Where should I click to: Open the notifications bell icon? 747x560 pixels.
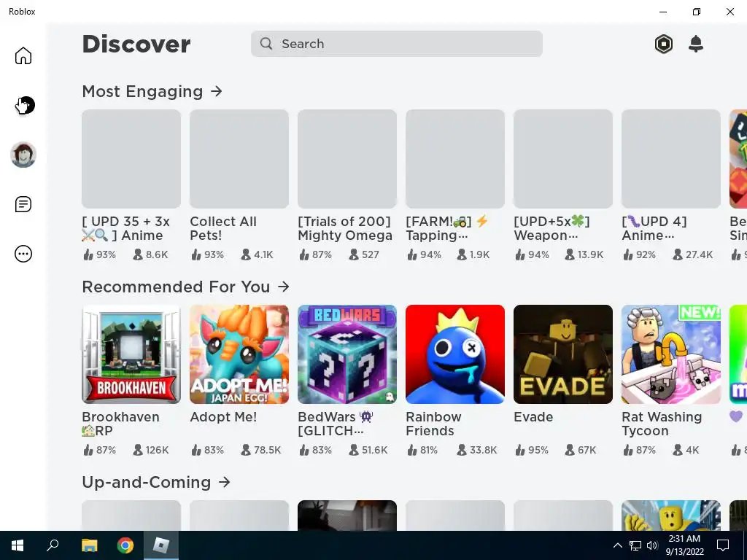tap(696, 44)
